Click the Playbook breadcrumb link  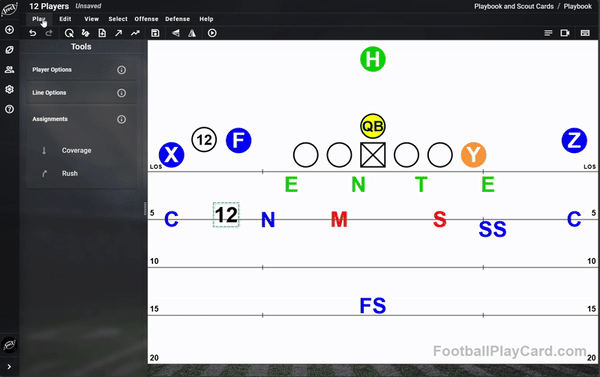(578, 7)
